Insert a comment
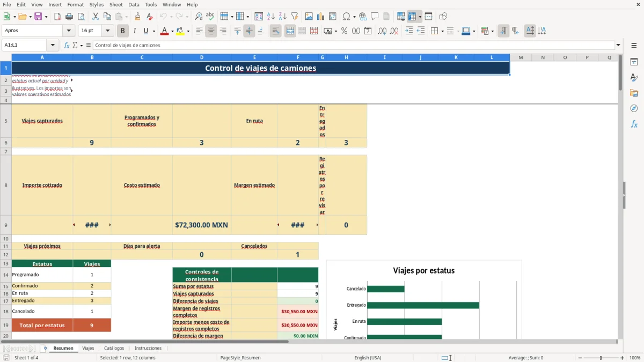 [375, 17]
